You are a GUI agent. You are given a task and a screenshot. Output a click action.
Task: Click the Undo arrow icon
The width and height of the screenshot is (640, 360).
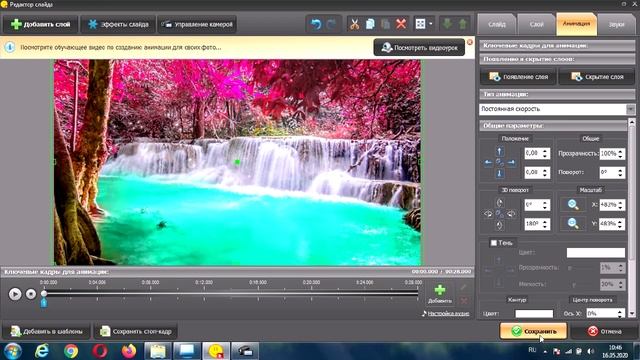tap(316, 24)
